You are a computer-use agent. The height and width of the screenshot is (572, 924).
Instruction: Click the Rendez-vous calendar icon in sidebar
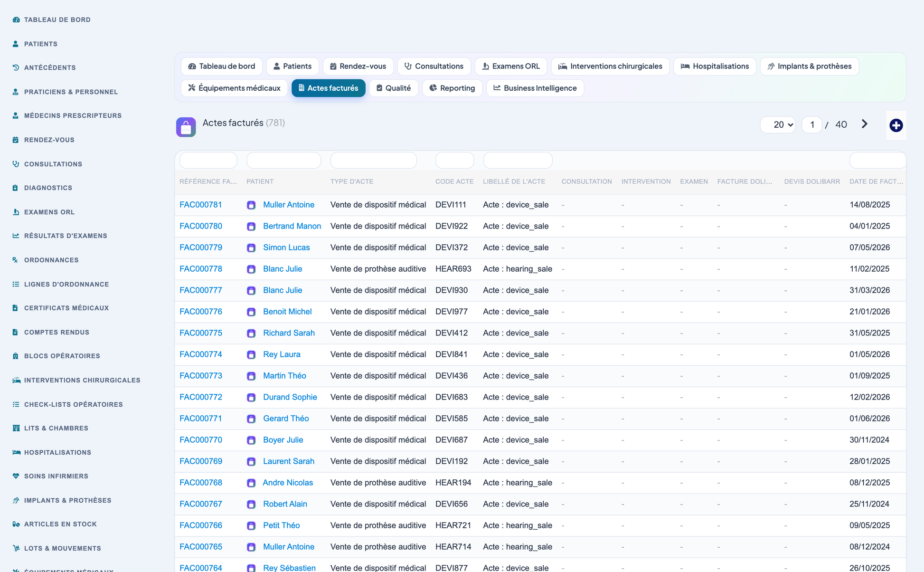click(16, 140)
